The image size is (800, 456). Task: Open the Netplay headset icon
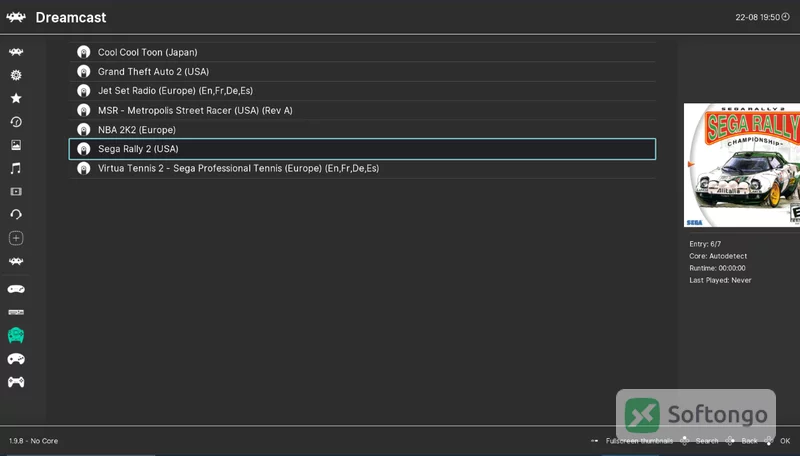tap(16, 214)
